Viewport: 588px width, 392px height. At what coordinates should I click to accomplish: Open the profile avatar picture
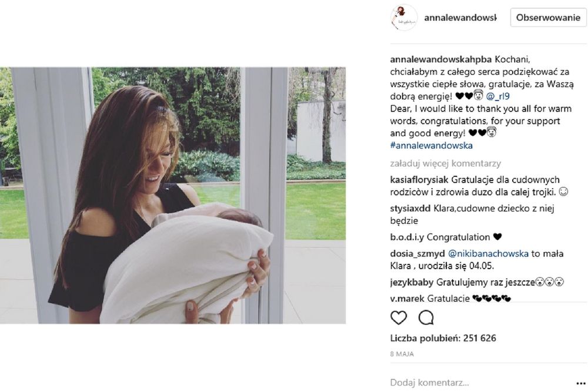[403, 18]
